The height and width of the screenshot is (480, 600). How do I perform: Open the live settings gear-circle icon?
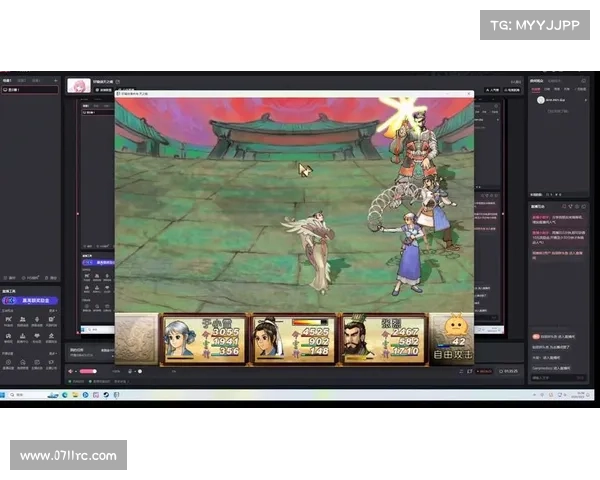(x=8, y=362)
